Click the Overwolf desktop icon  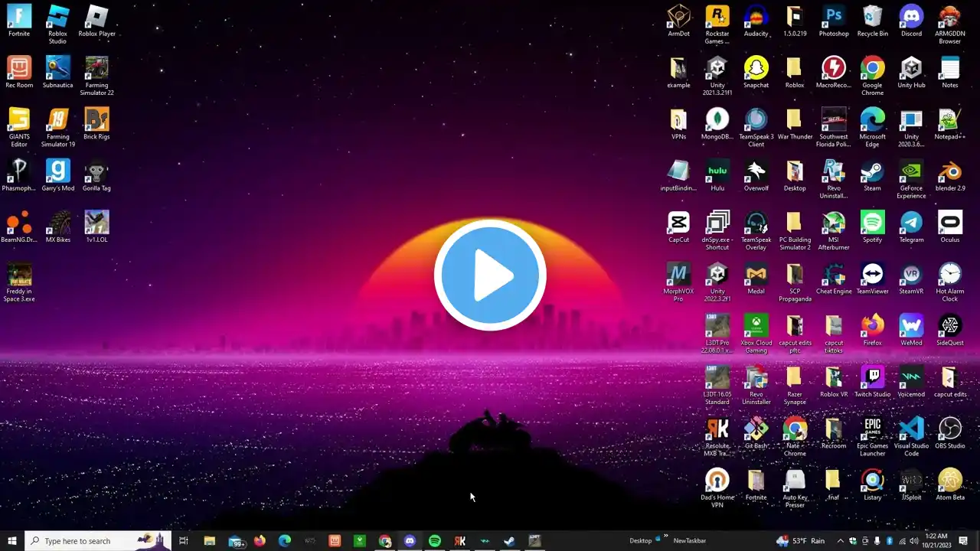click(x=756, y=174)
